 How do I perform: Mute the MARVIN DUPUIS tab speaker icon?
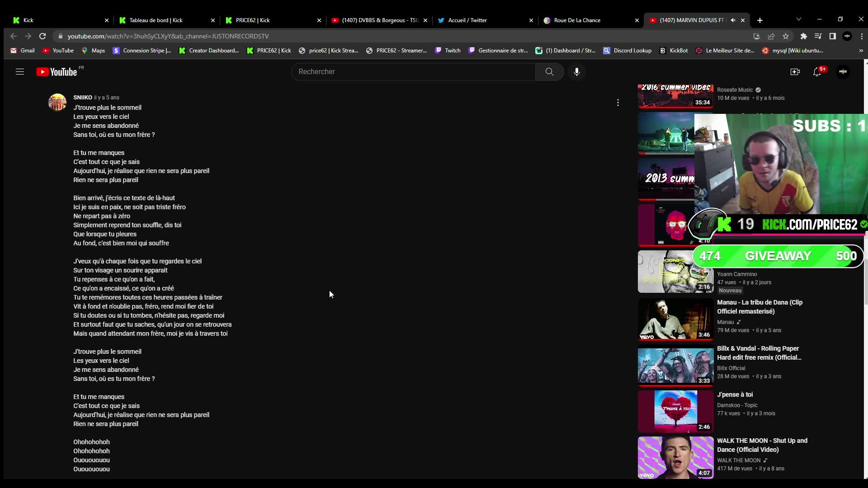point(733,20)
